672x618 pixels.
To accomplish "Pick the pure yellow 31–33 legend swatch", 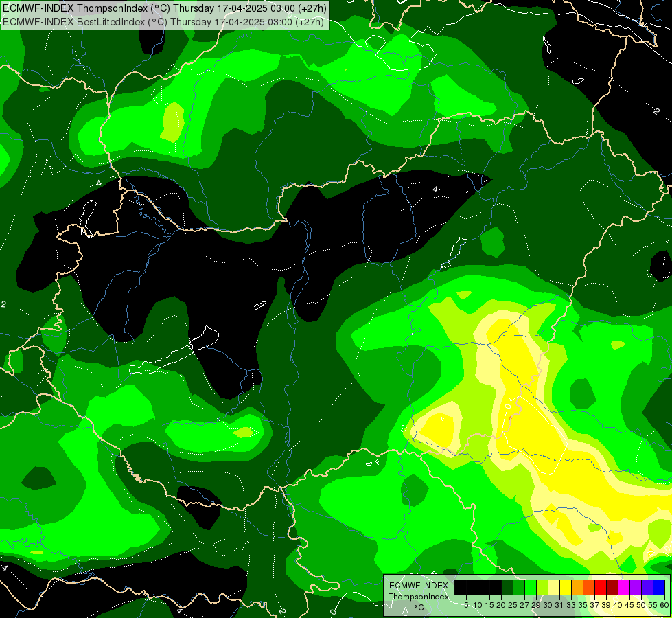I will (566, 587).
